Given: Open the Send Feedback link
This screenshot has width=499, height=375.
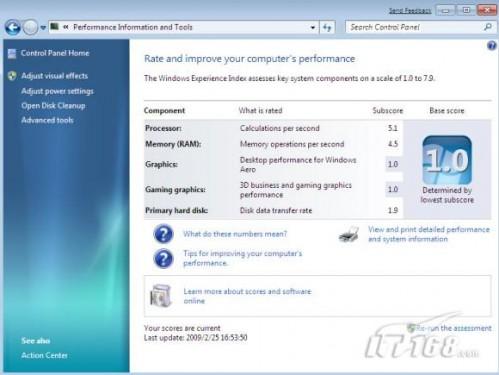Looking at the screenshot, I should (410, 11).
